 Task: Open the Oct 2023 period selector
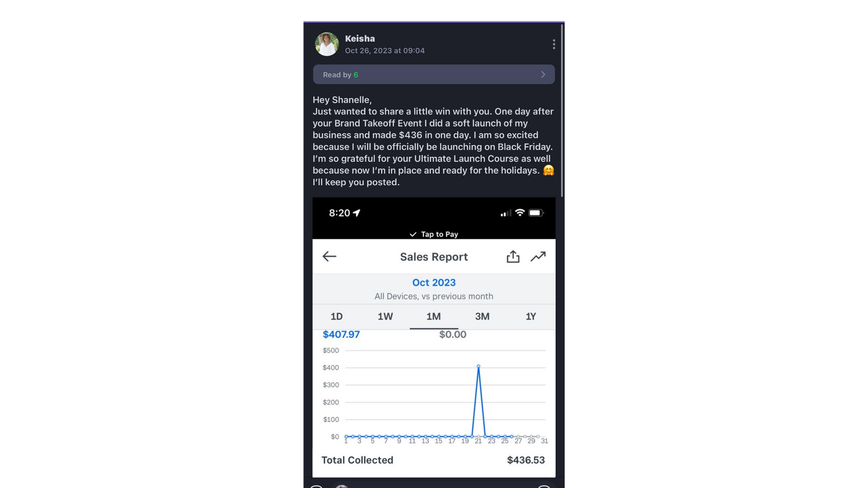(x=434, y=283)
